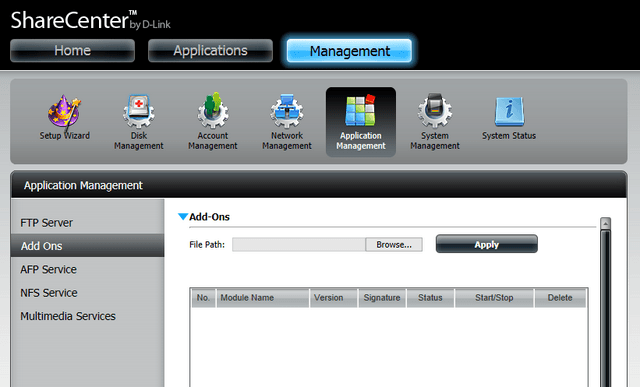Click the Version column header
The width and height of the screenshot is (640, 387).
(334, 298)
